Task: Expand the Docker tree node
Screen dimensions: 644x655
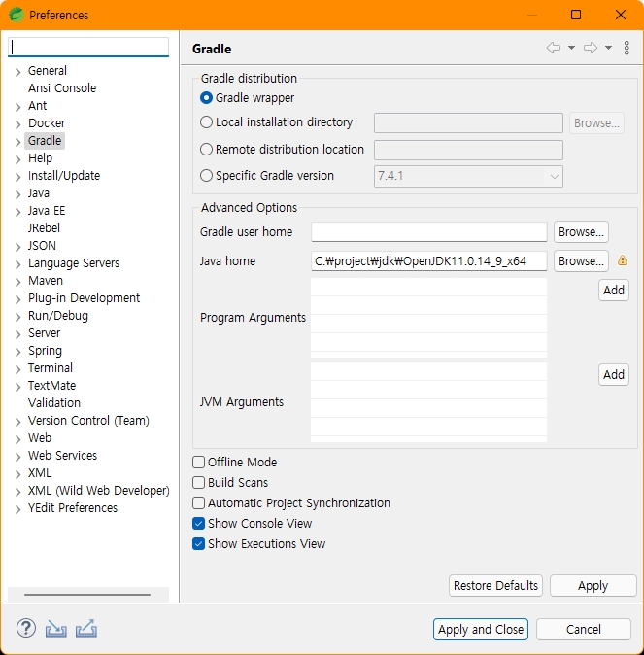Action: point(17,124)
